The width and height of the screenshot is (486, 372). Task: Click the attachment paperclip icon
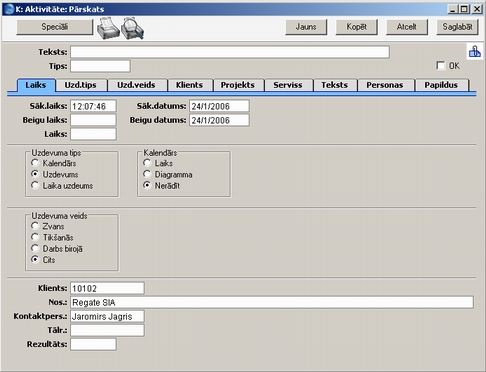[x=475, y=52]
